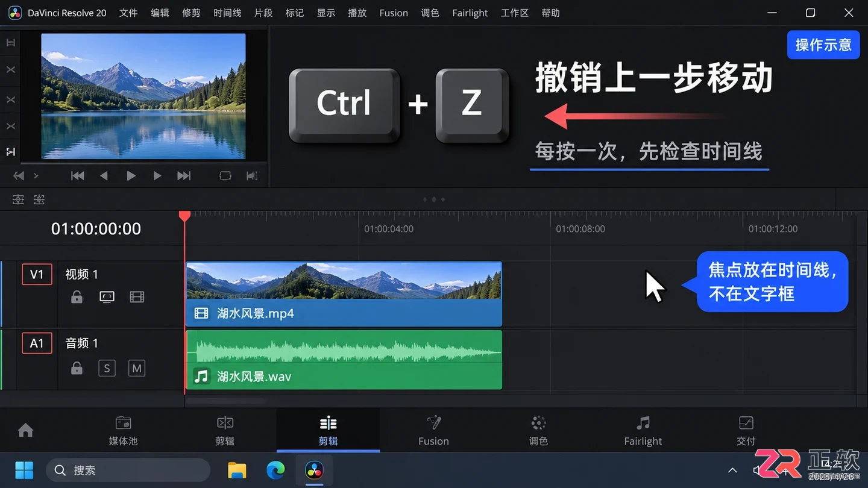Click the red playhead marker on the ruler

click(185, 216)
